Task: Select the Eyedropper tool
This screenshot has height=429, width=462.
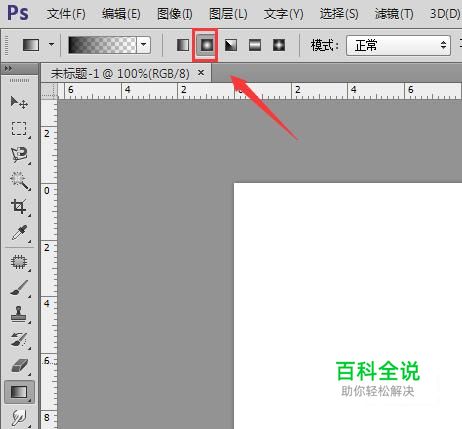Action: coord(19,233)
